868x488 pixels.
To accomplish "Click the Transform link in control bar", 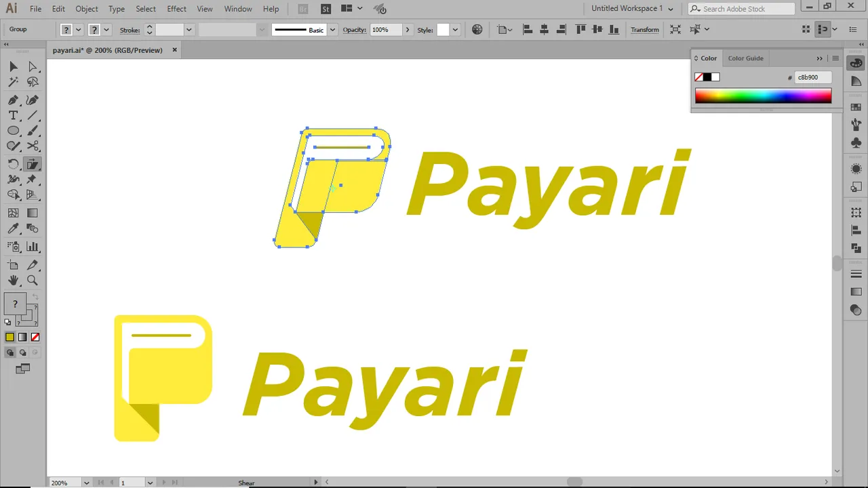I will tap(645, 30).
